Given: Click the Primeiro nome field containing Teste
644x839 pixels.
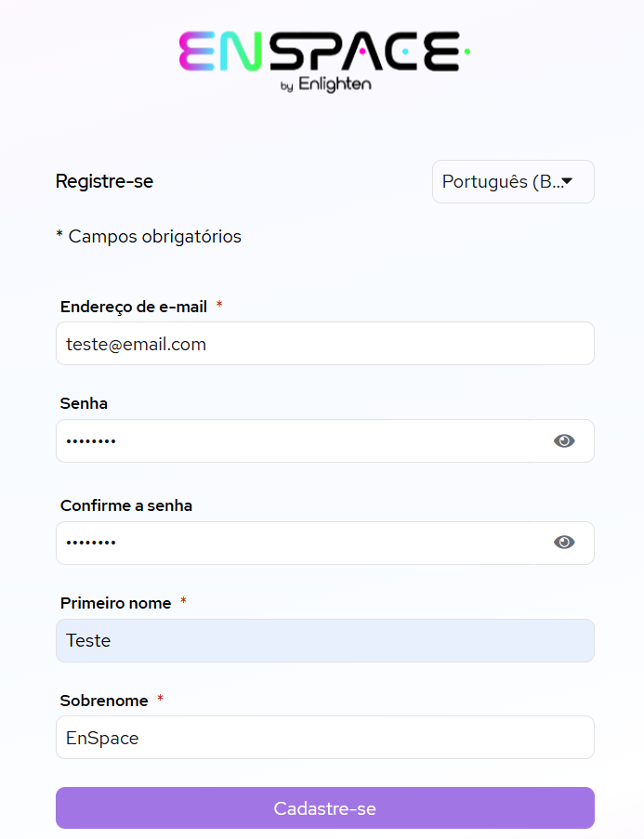Looking at the screenshot, I should [x=325, y=640].
